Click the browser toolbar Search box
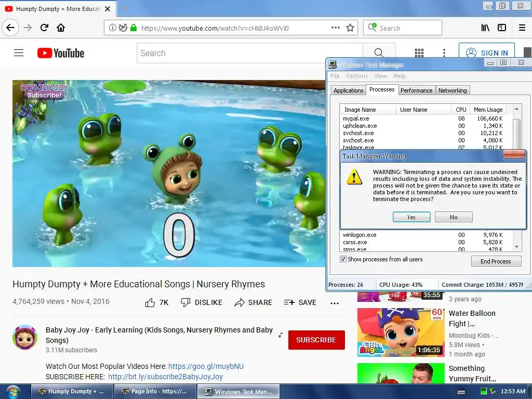The height and width of the screenshot is (399, 532). [x=403, y=28]
